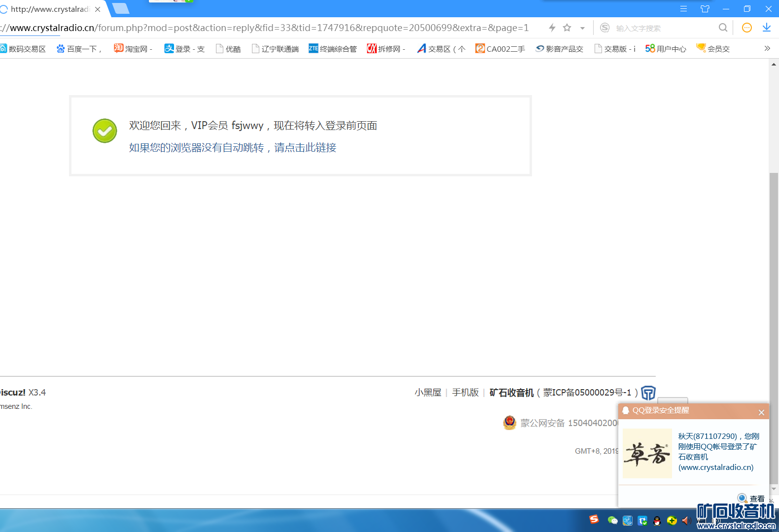Image resolution: width=779 pixels, height=532 pixels.
Task: Open the Sogou input method tray icon
Action: [x=594, y=520]
